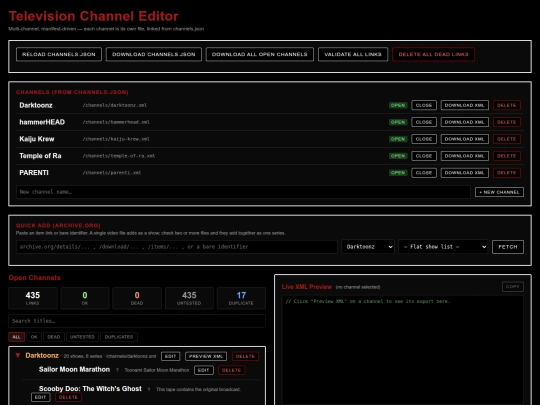Click the /channels/kaiju-krew.xml path text
The width and height of the screenshot is (540, 405).
pos(116,139)
